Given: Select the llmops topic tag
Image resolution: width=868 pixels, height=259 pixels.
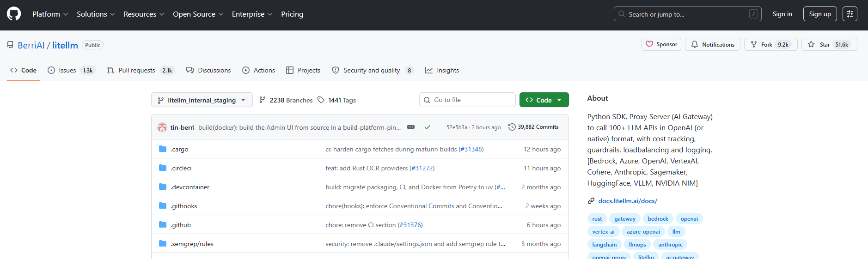Looking at the screenshot, I should pos(637,245).
